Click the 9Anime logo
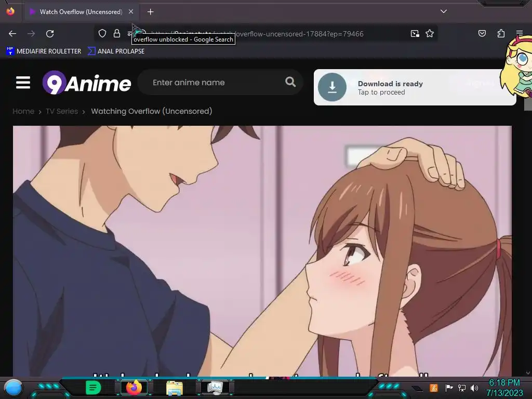Screen dimensions: 532x399 point(87,83)
